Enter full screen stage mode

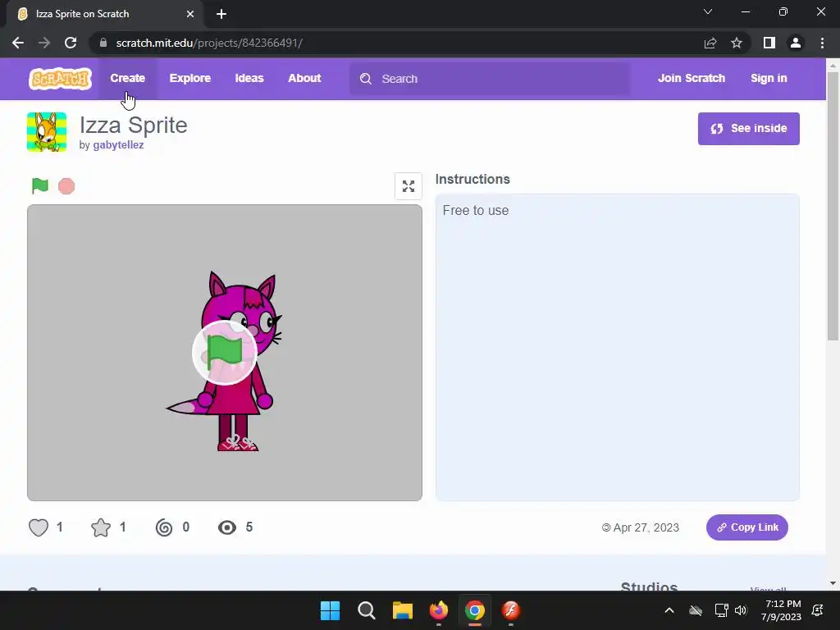(409, 186)
